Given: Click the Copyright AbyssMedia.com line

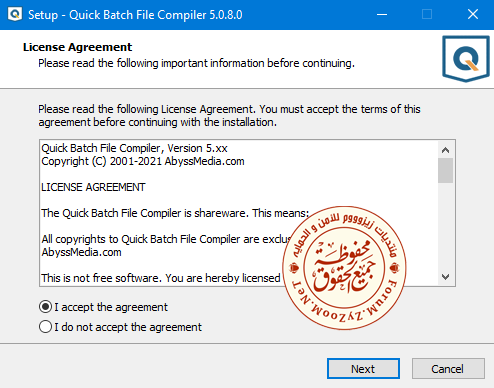Looking at the screenshot, I should coord(143,161).
